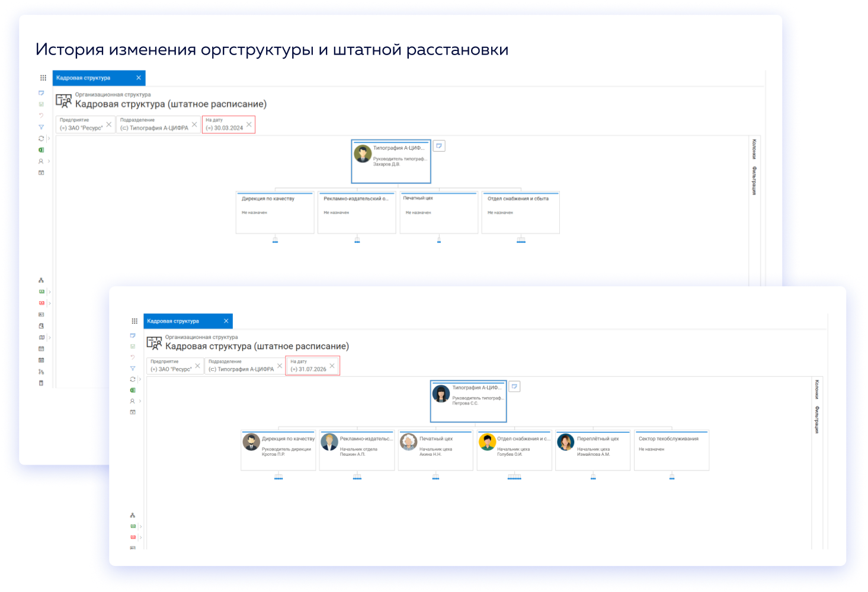Click the undo arrow icon in the 30.03.2024 window
Screen dimensions: 868x592
click(41, 116)
